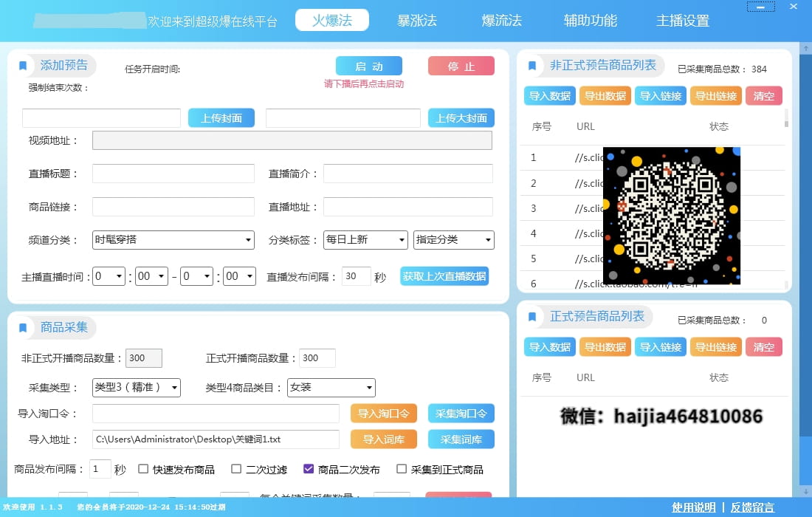This screenshot has width=812, height=517.
Task: Open the 频道分类 dropdown showing 时髦穿搭
Action: (173, 240)
